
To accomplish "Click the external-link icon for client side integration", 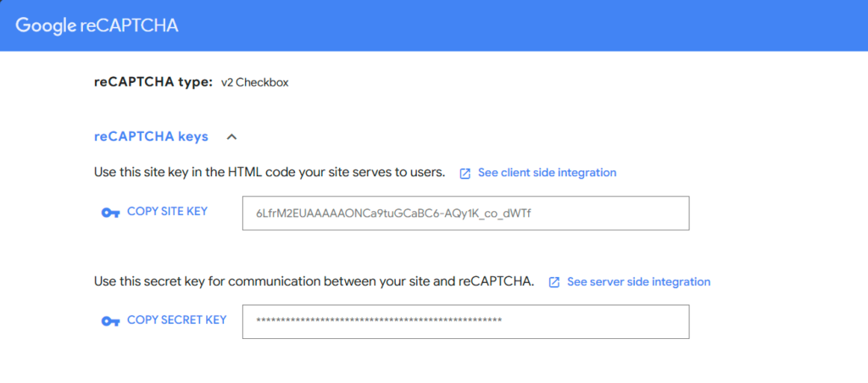I will (x=465, y=173).
